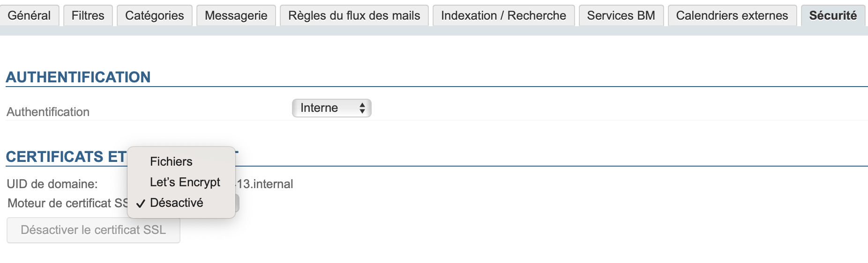This screenshot has height=263, width=868.
Task: Switch to Indexation / Recherche tab
Action: 503,15
